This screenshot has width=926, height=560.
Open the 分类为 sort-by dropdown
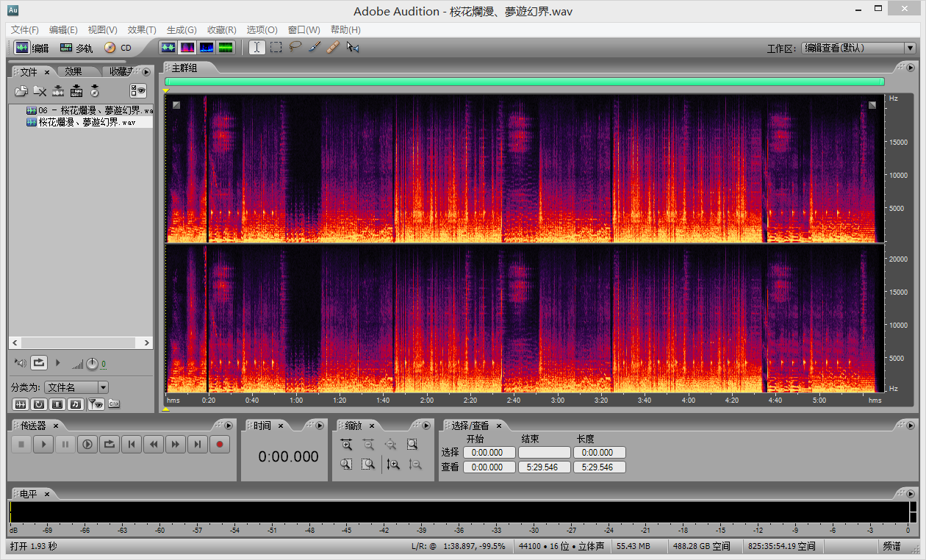pos(76,387)
